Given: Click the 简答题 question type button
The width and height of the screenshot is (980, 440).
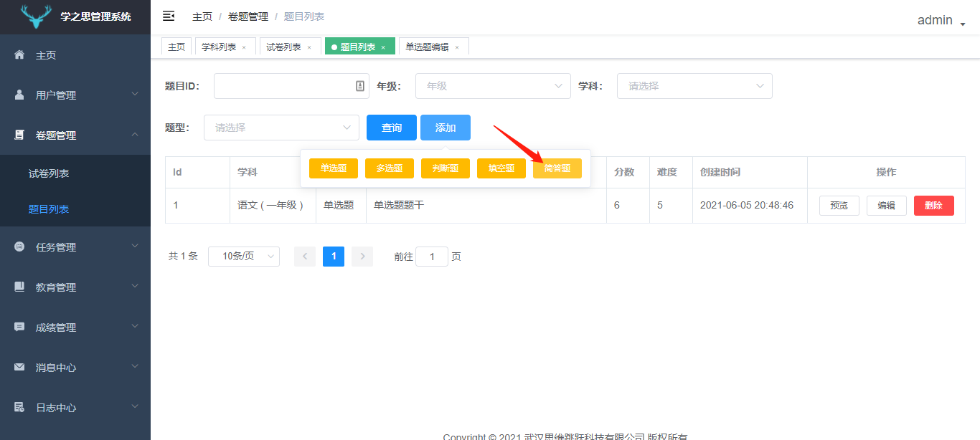Looking at the screenshot, I should click(557, 168).
